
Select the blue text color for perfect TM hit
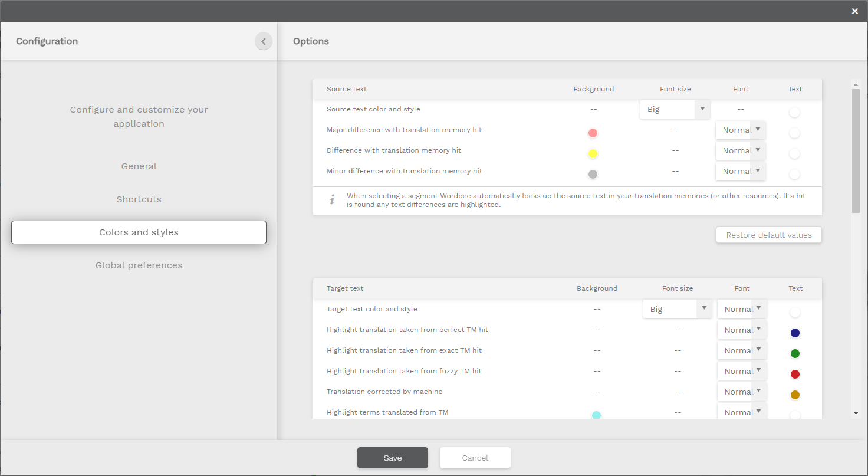coord(794,333)
